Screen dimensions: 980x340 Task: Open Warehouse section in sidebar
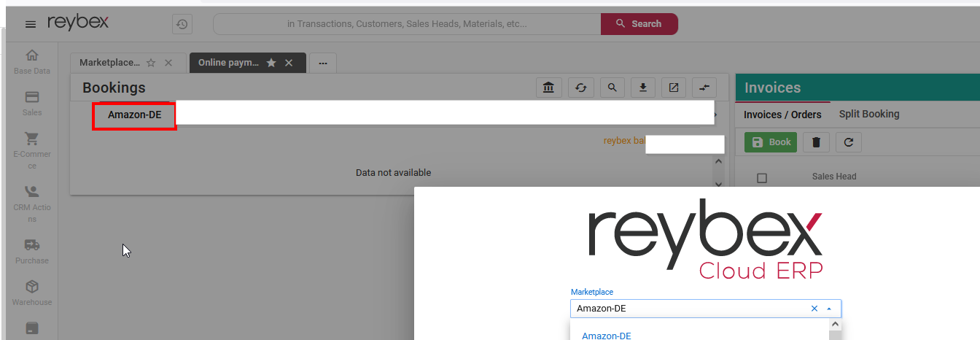coord(32,293)
